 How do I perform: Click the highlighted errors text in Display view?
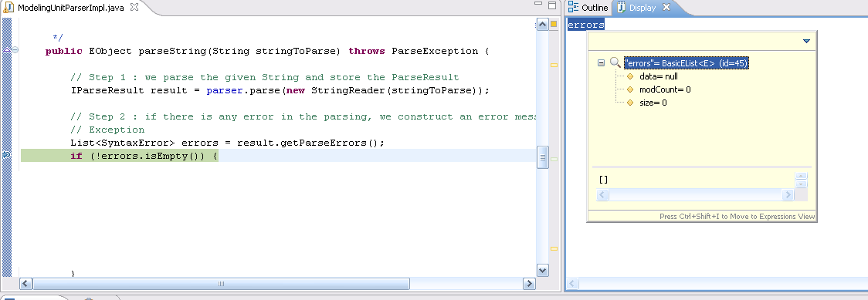pos(585,25)
